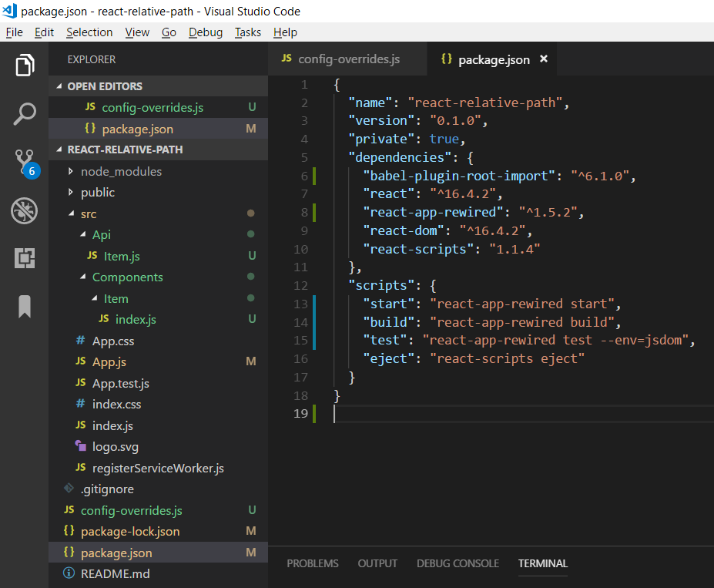The image size is (714, 588).
Task: Open the Explorer view in the activity bar
Action: [x=24, y=65]
